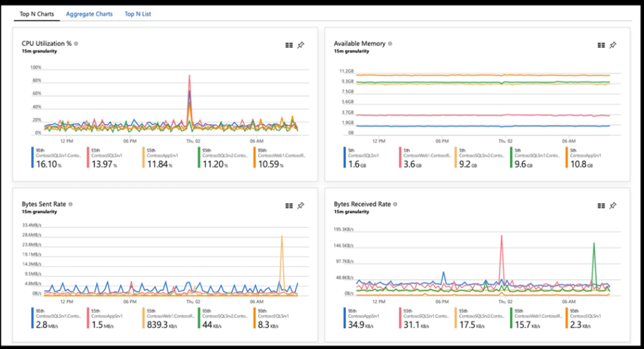This screenshot has width=644, height=349.
Task: Open list view icon on Bytes Received Rate chart
Action: point(601,206)
